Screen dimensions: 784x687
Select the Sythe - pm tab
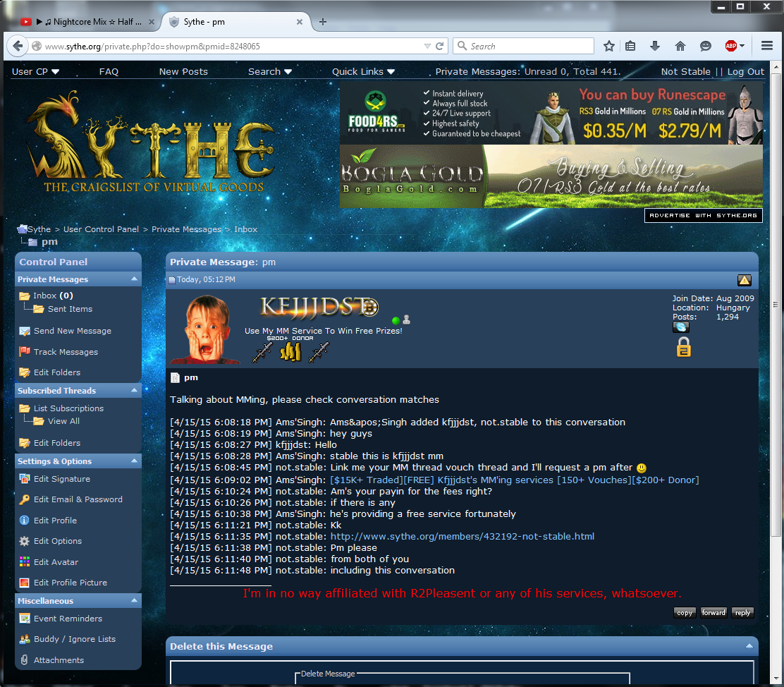pos(235,22)
